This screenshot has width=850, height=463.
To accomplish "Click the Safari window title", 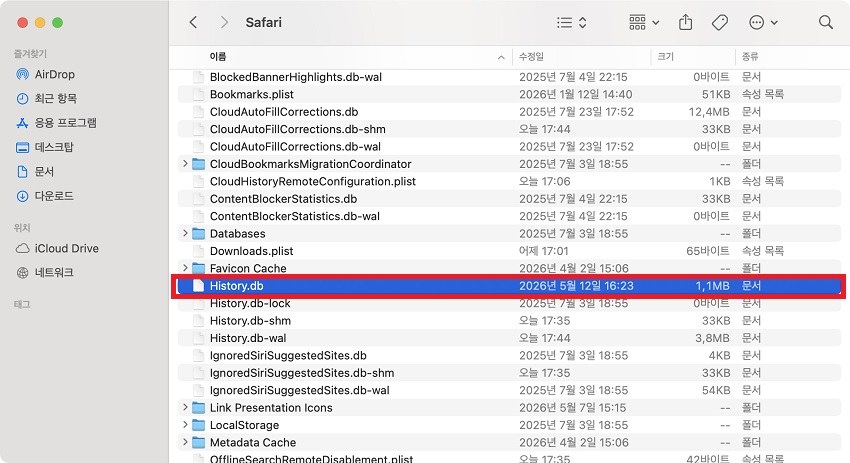I will [263, 22].
